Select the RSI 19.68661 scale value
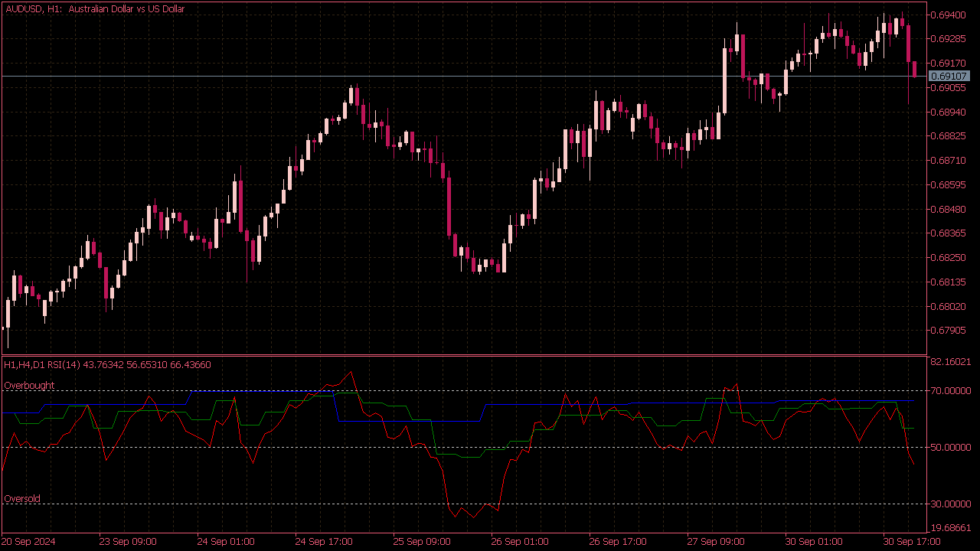 (951, 528)
